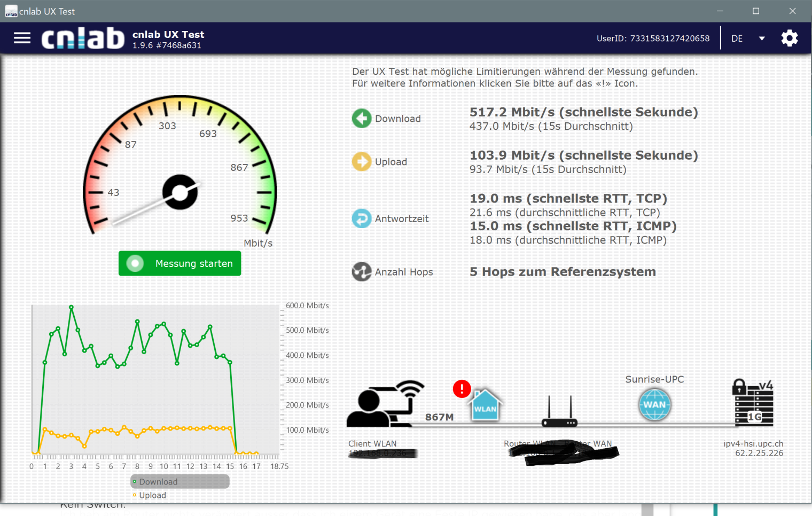Click the Anzahl Hops icon
The image size is (812, 516).
(x=362, y=272)
